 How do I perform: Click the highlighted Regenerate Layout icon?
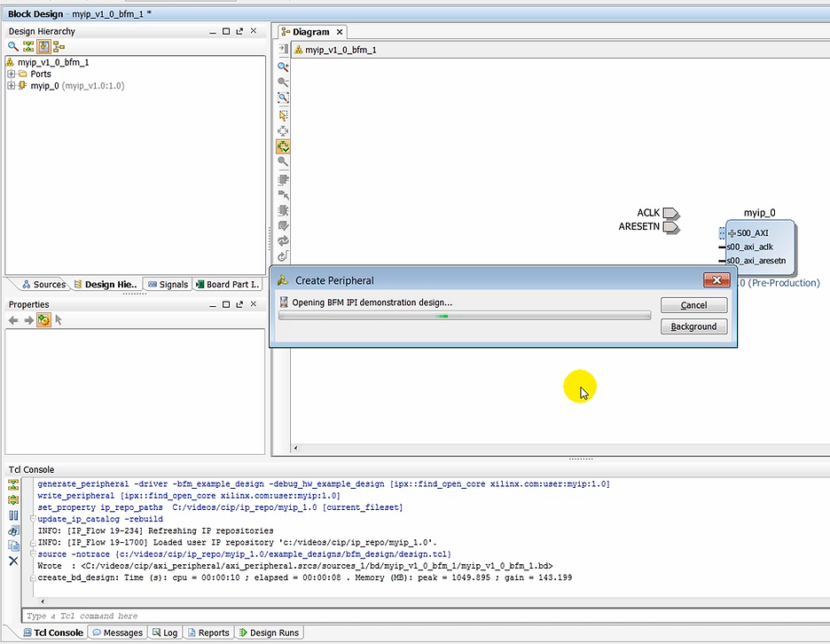click(x=283, y=144)
